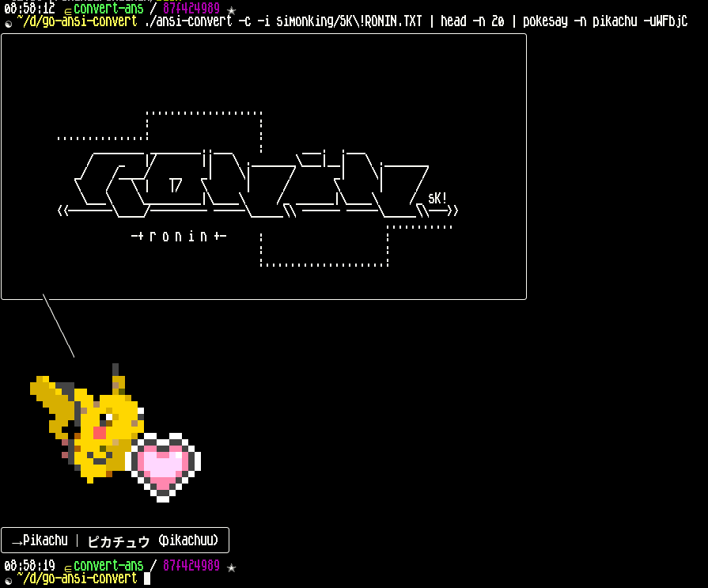Click the right double-chevron arrow of the RONIN art
708x588 pixels.
click(x=449, y=211)
